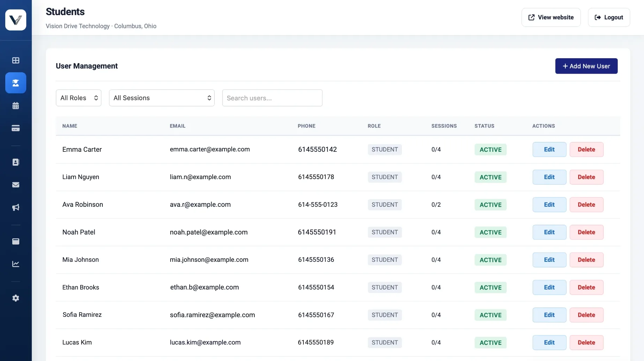Click email emma.carter@example.com

[x=210, y=149]
